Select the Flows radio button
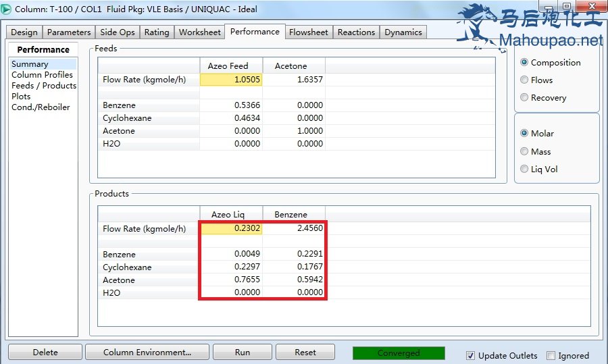 (x=525, y=80)
